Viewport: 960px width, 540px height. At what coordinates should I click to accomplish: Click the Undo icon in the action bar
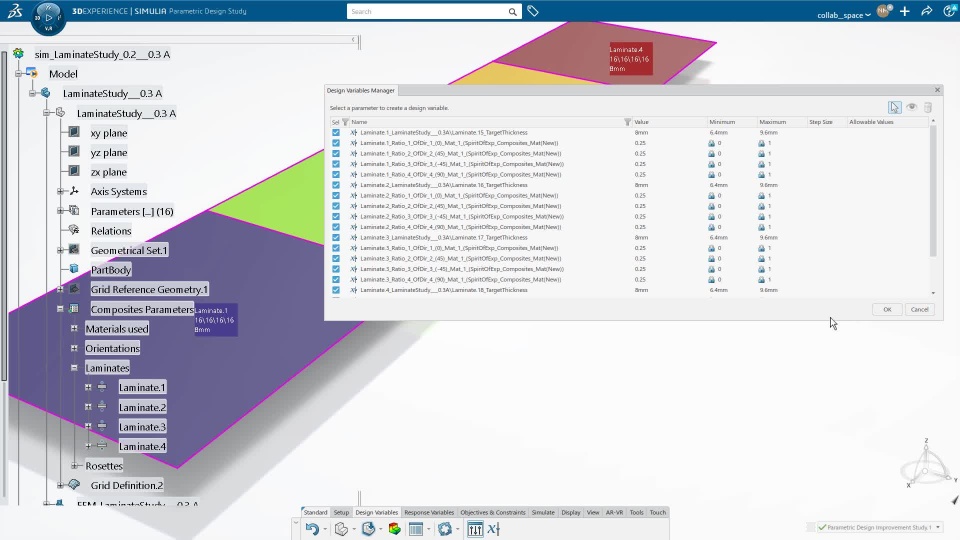point(312,529)
